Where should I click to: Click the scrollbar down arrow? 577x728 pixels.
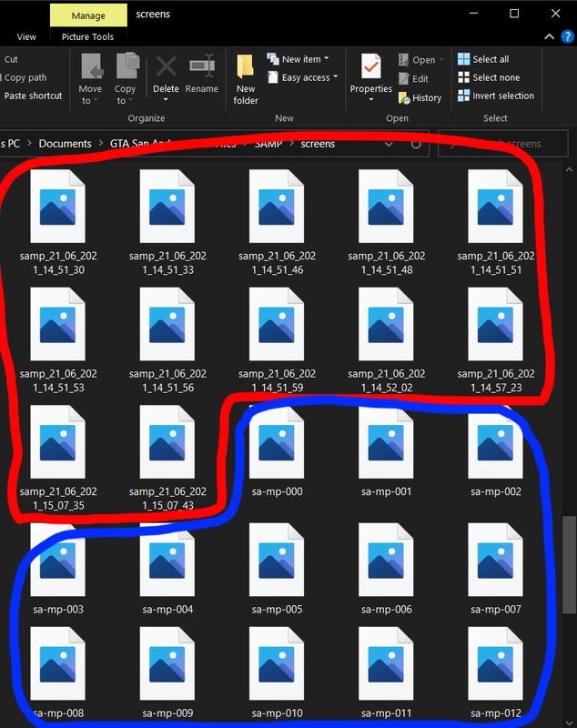569,723
